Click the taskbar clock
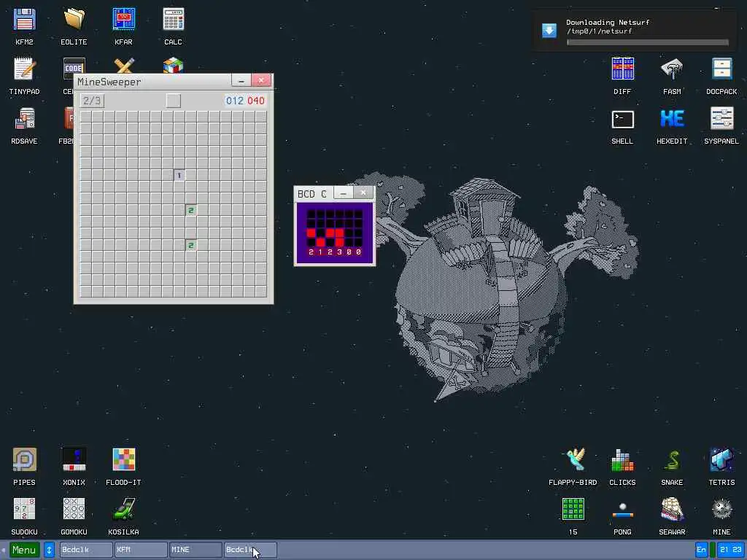 pyautogui.click(x=730, y=550)
